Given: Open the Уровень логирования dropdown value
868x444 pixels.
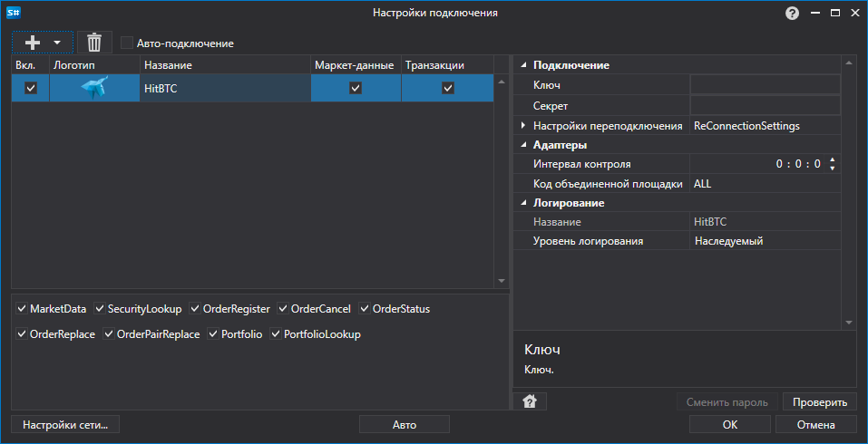Looking at the screenshot, I should click(x=765, y=241).
